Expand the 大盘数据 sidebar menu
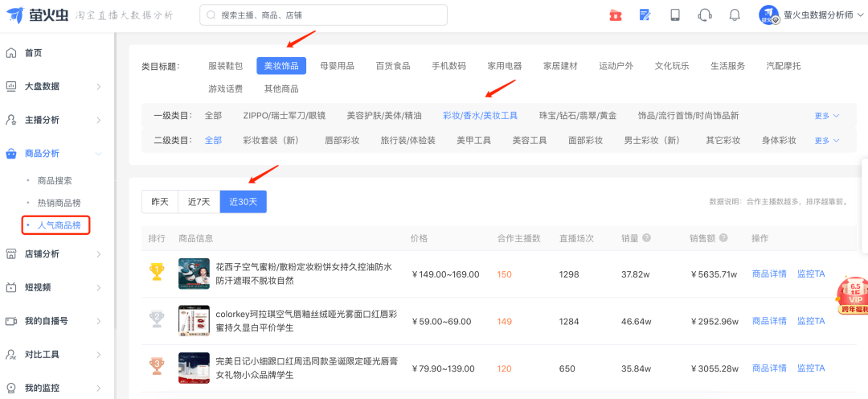 [53, 87]
